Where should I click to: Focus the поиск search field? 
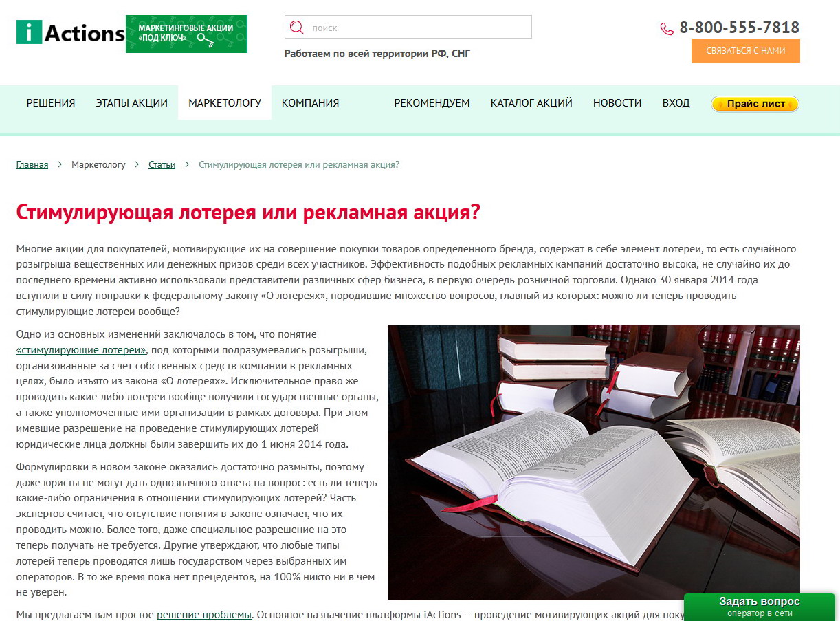(x=408, y=28)
